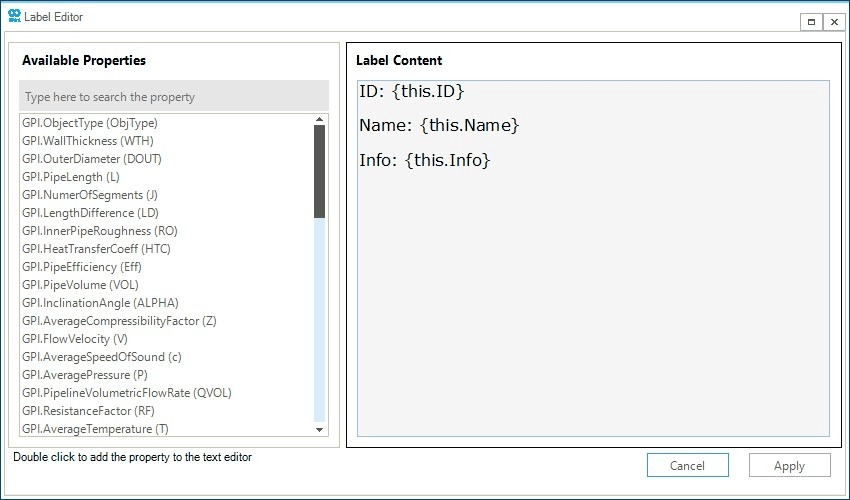This screenshot has width=850, height=500.
Task: Select GPI.InclinationAngle (ALPHA) property
Action: [x=100, y=303]
